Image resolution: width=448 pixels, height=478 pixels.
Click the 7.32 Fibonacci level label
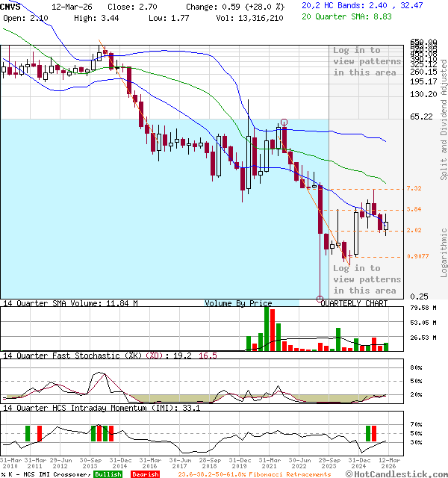pyautogui.click(x=414, y=189)
